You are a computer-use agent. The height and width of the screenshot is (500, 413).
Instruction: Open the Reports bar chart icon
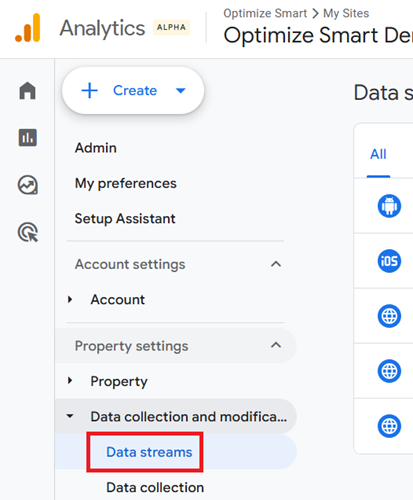[x=28, y=137]
